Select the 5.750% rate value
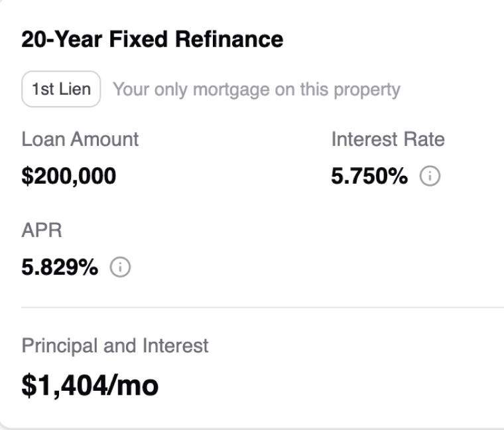This screenshot has height=430, width=504. pyautogui.click(x=369, y=177)
